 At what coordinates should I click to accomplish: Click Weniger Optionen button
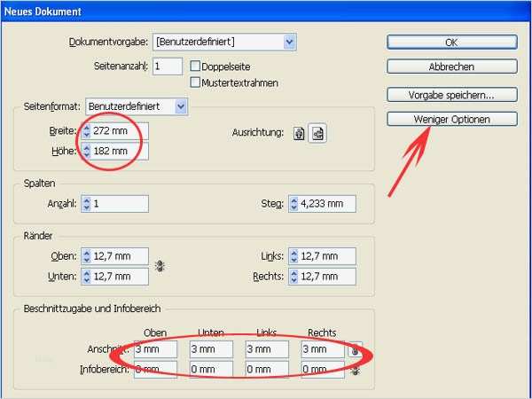click(x=452, y=120)
